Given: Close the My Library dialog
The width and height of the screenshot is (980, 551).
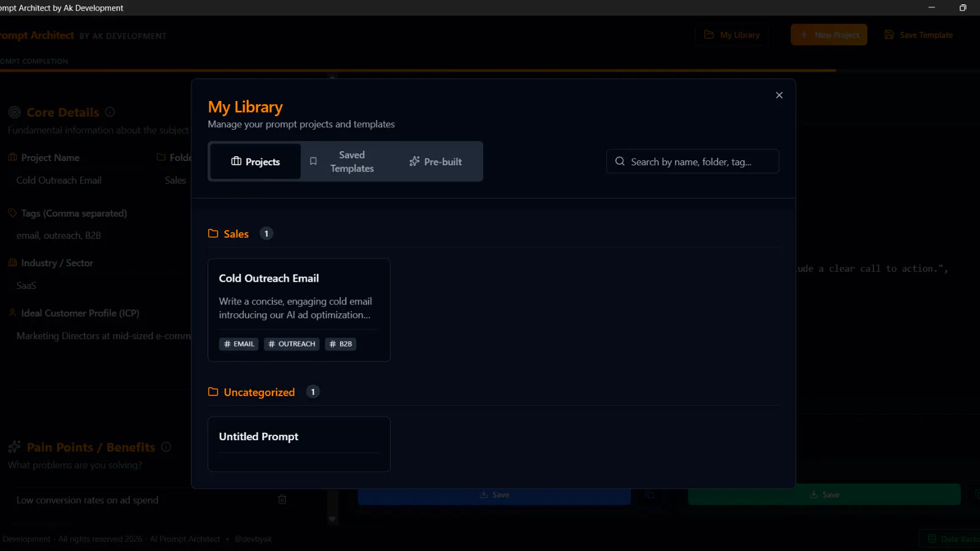Looking at the screenshot, I should click(x=779, y=95).
